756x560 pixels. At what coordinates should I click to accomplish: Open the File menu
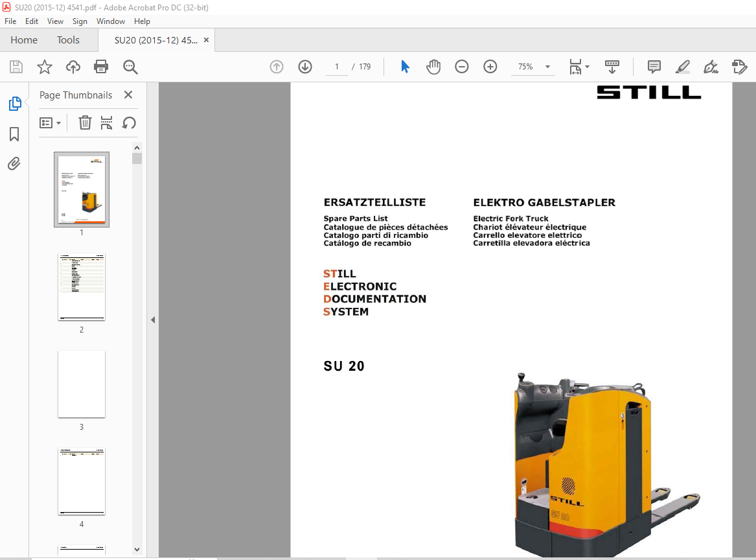click(10, 21)
